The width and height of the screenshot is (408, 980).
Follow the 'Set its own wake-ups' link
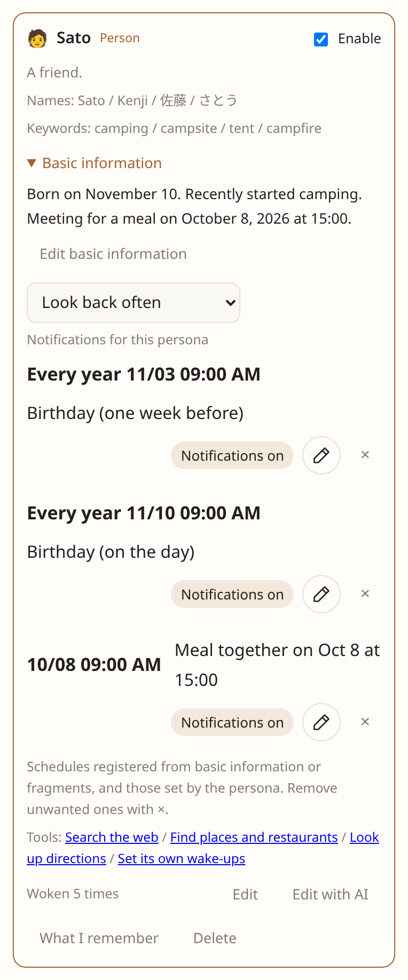tap(182, 858)
